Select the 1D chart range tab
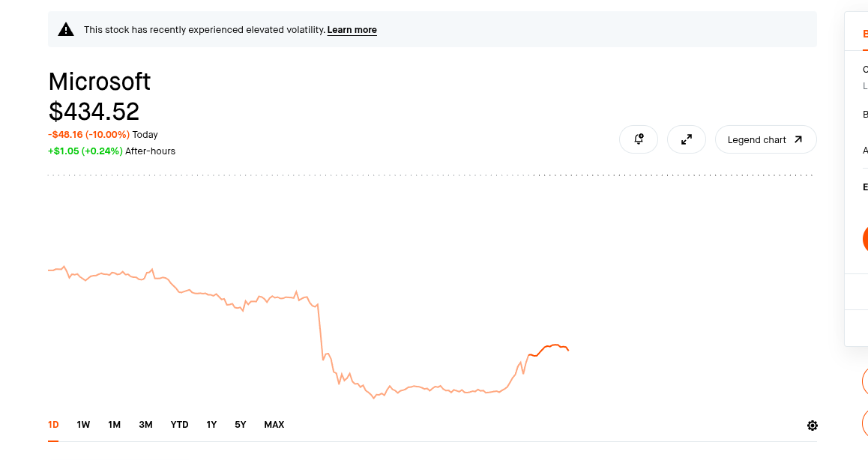The image size is (868, 460). point(53,425)
